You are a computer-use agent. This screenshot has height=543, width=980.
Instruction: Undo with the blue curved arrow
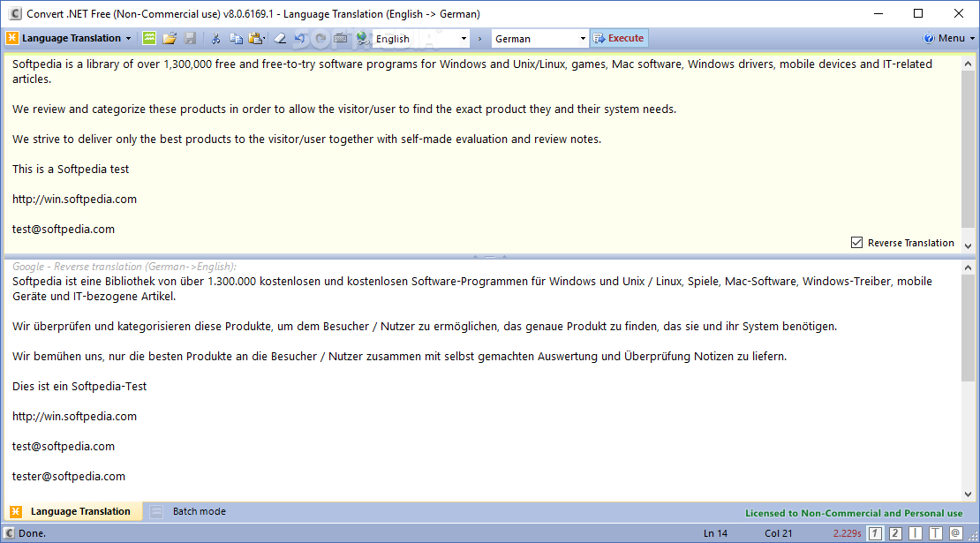click(300, 38)
